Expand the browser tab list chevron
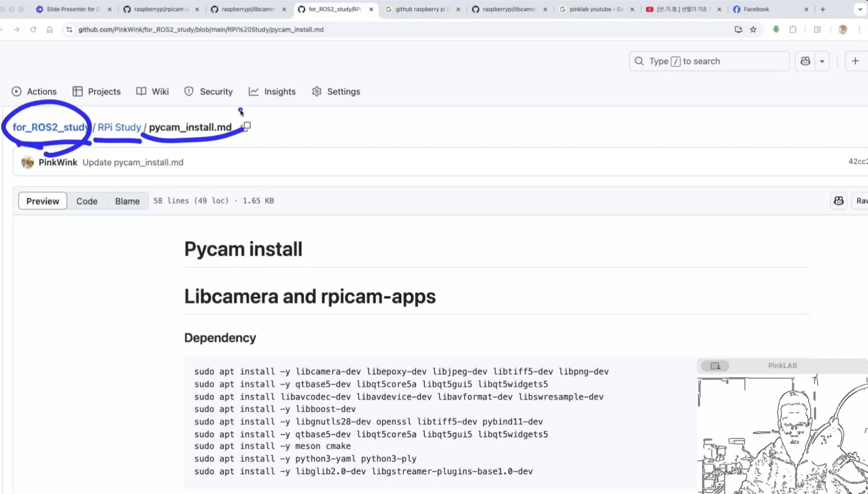The image size is (868, 494). click(860, 9)
